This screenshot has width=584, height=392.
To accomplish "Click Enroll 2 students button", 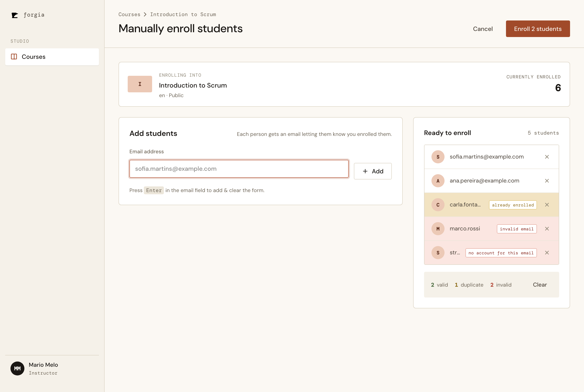I will (x=538, y=29).
